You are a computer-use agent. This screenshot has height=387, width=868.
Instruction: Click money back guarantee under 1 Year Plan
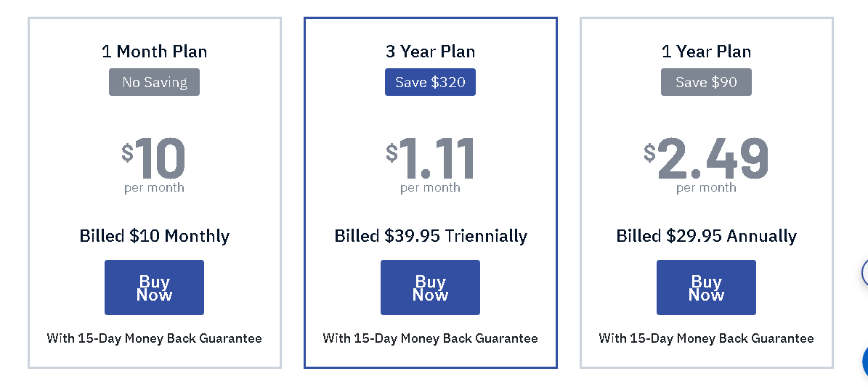pos(706,338)
